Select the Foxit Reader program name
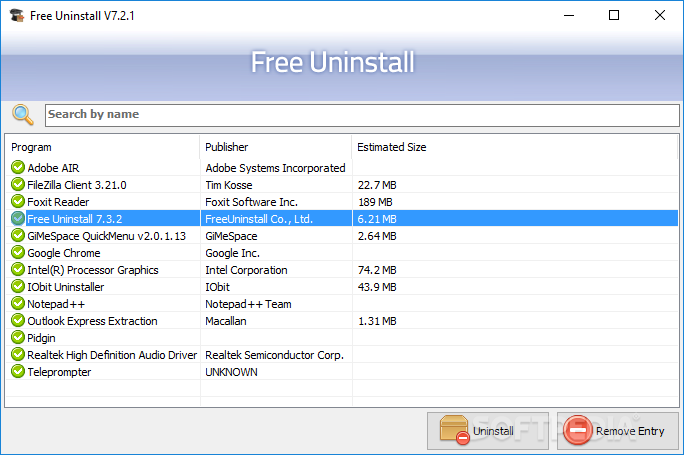 point(58,202)
